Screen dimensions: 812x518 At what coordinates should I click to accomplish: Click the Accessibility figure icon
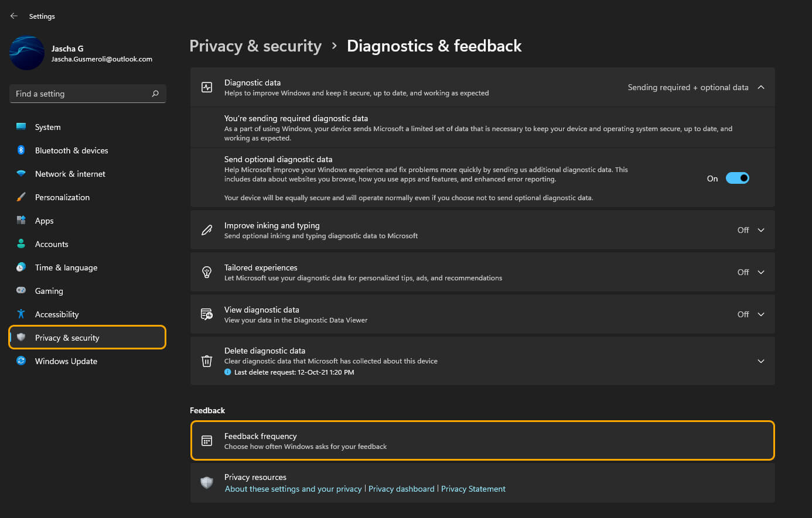point(21,314)
